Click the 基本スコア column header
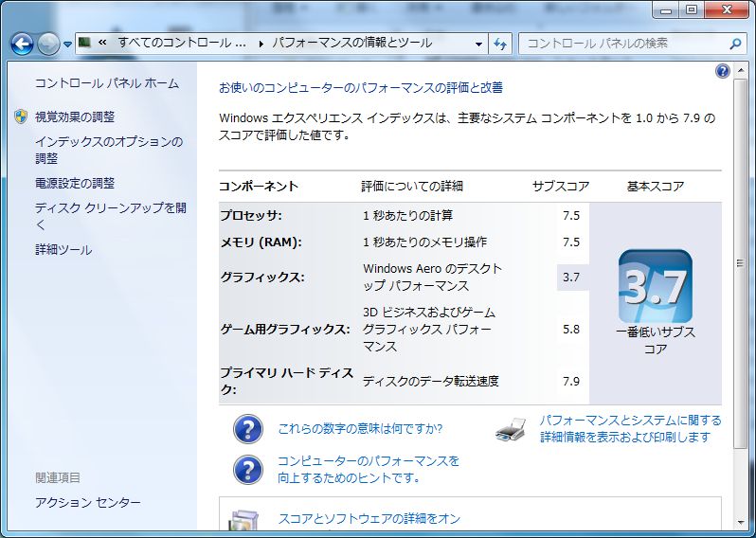 pos(656,186)
